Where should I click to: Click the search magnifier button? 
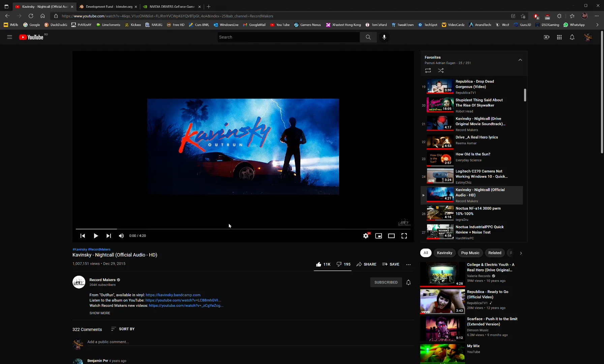368,37
